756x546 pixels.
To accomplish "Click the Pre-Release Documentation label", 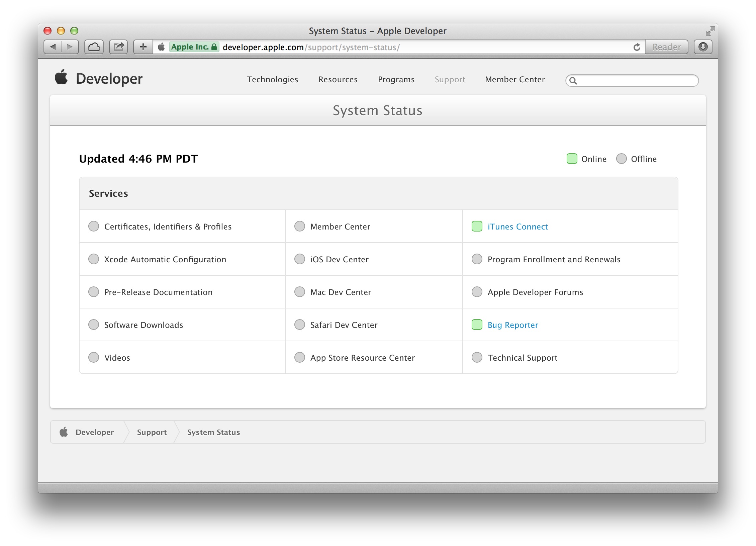I will [158, 292].
